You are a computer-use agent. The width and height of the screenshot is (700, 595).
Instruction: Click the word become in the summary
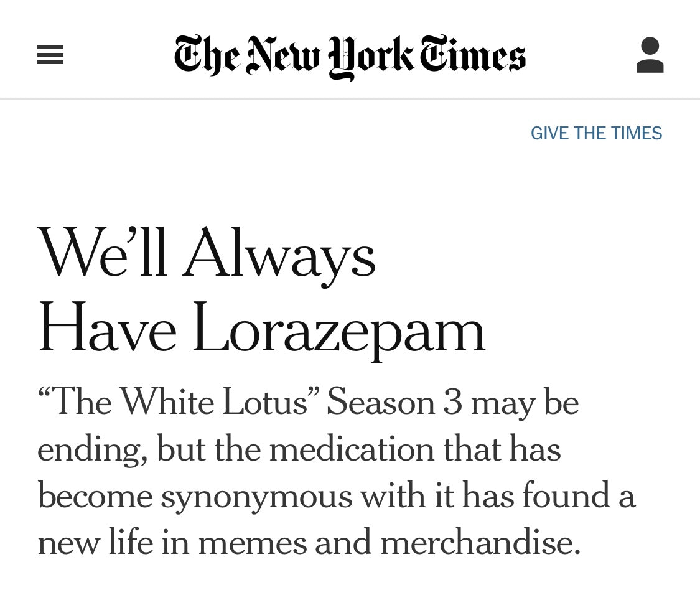(95, 496)
